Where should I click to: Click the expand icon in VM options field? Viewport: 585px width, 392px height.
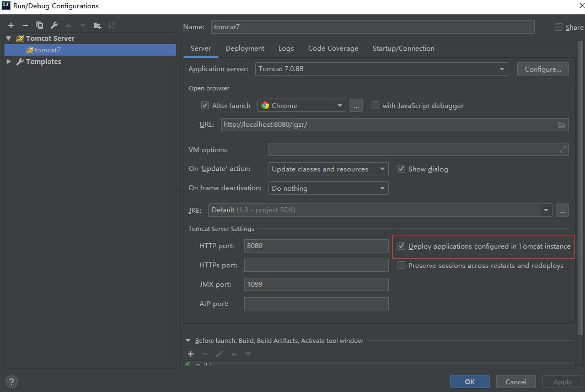coord(562,149)
